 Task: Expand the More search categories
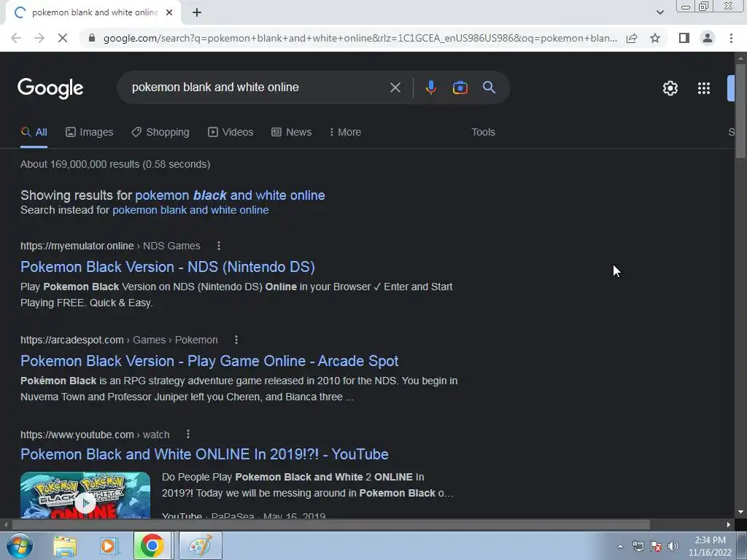[345, 133]
